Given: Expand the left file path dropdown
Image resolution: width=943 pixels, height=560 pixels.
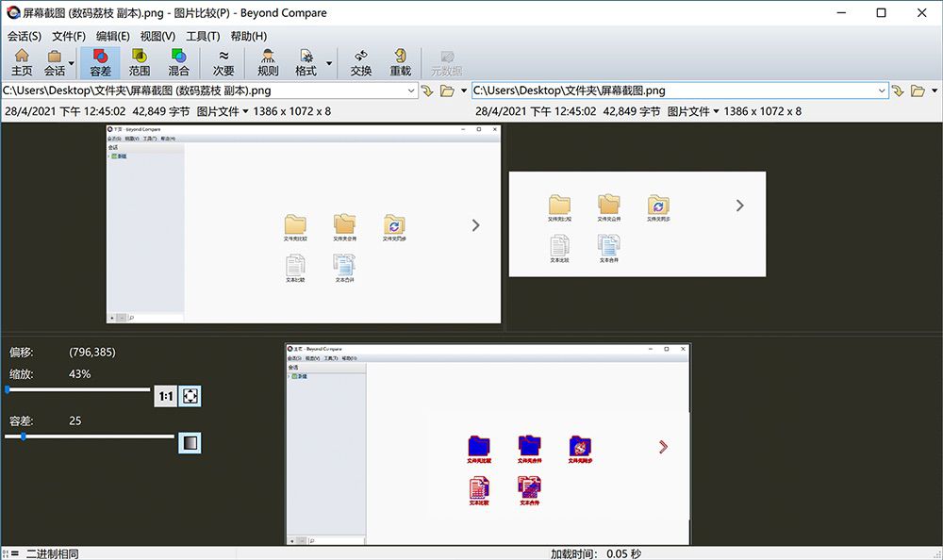Looking at the screenshot, I should tap(411, 91).
